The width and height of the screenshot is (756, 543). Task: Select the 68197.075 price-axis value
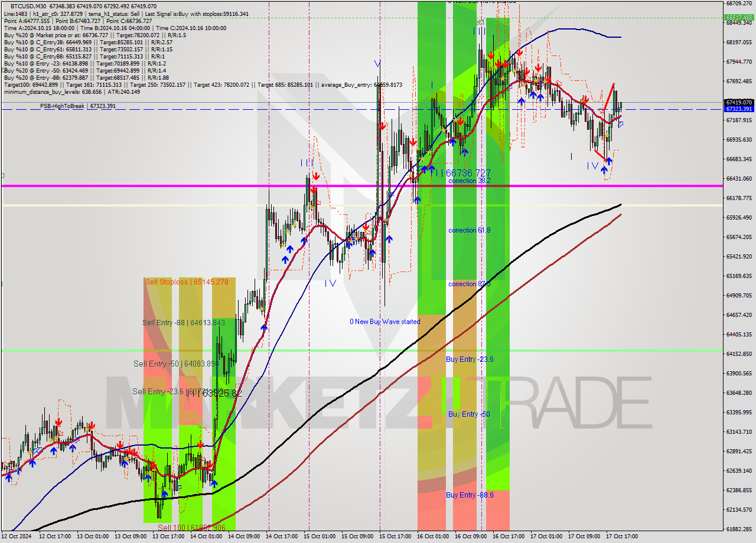(739, 42)
